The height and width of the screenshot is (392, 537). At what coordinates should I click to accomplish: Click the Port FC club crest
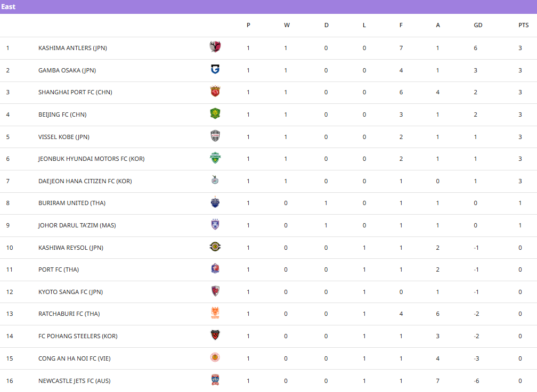(x=215, y=269)
